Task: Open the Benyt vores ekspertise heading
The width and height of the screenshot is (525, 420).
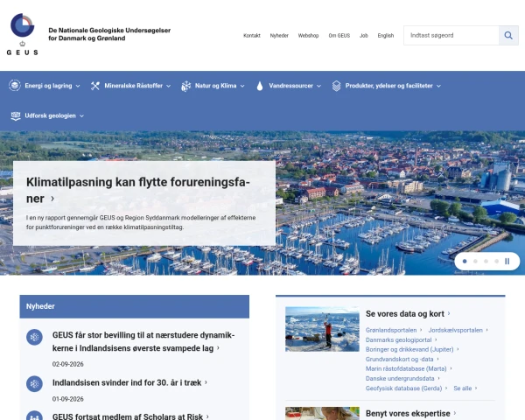Action: point(408,414)
